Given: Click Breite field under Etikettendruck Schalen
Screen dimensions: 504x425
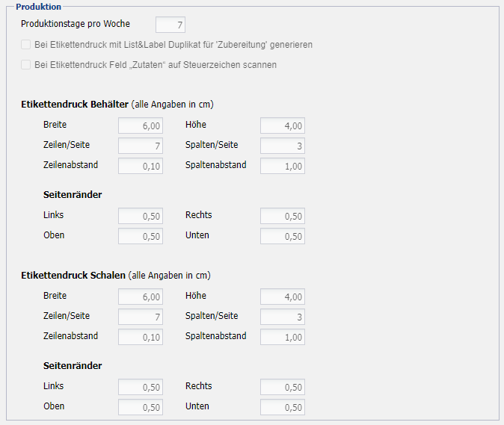Looking at the screenshot, I should [141, 297].
